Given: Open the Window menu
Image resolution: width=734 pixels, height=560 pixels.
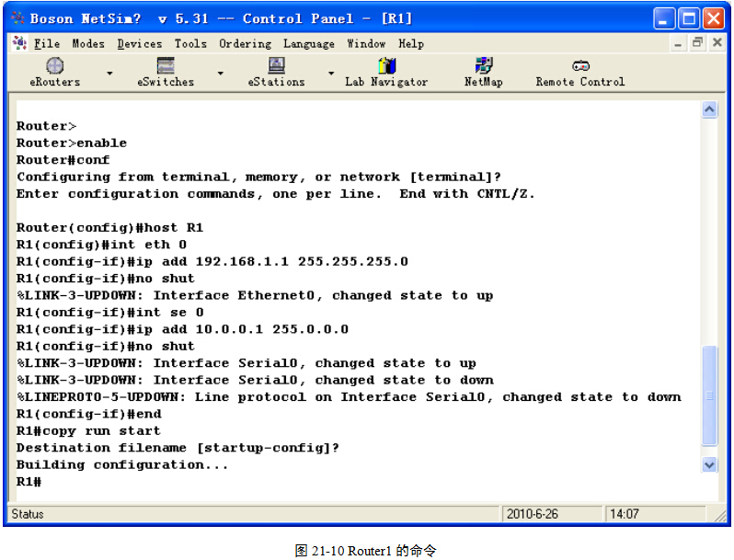Looking at the screenshot, I should pyautogui.click(x=366, y=43).
